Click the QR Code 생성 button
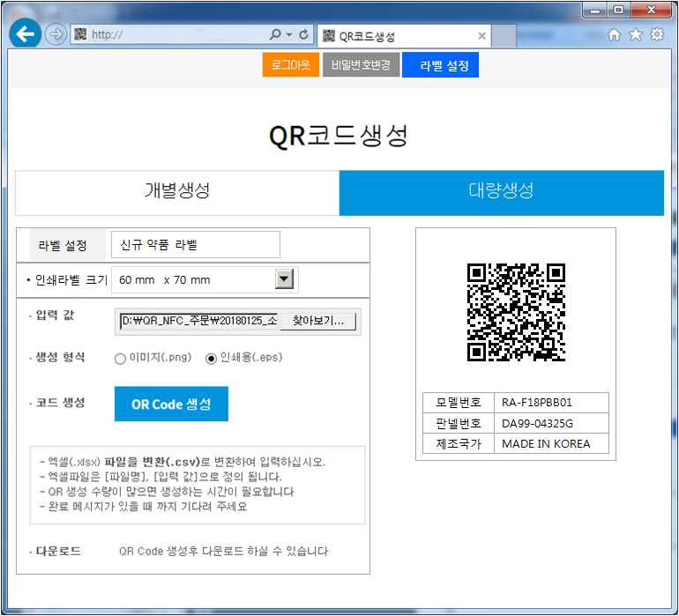This screenshot has width=679, height=616. coord(171,404)
